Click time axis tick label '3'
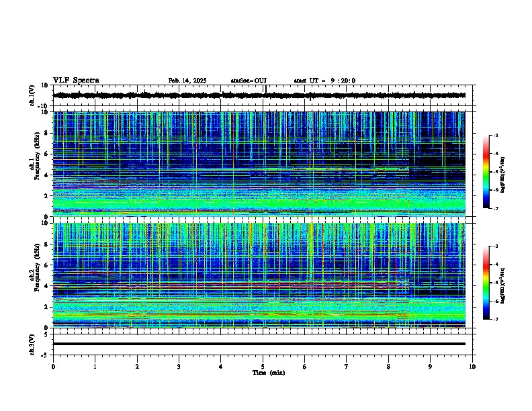 (x=179, y=367)
